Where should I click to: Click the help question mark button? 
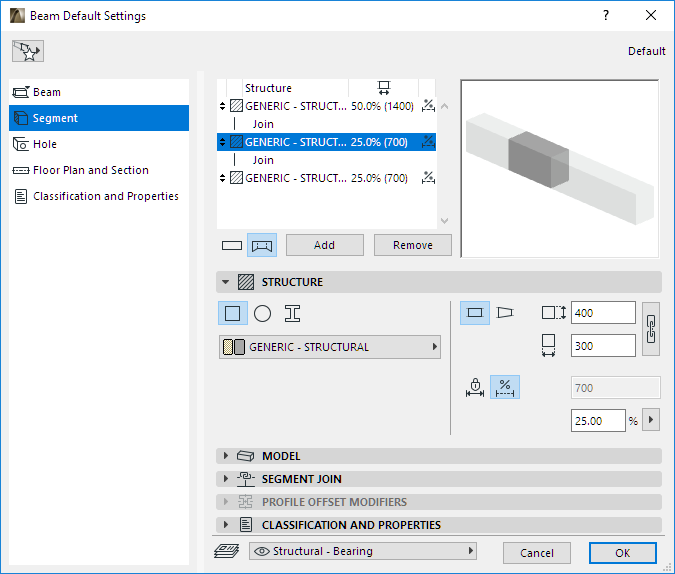tap(606, 16)
